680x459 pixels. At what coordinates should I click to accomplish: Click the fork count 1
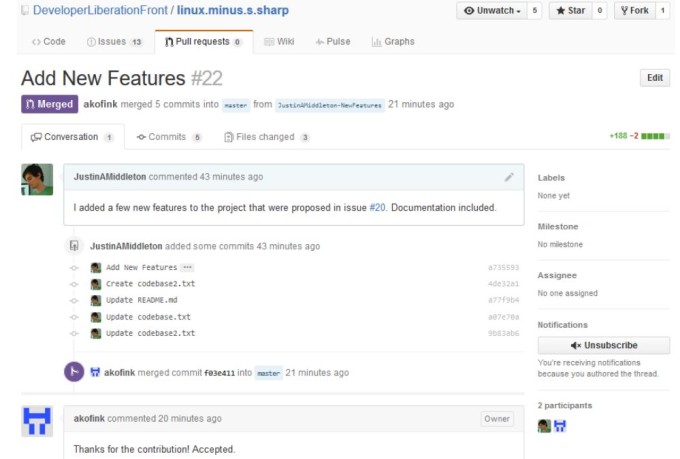[x=663, y=10]
